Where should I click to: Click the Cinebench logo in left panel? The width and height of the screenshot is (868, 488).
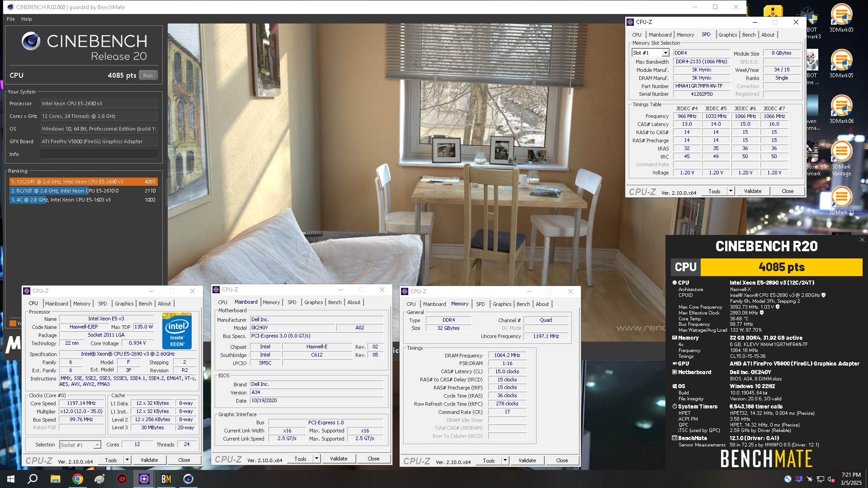click(x=31, y=41)
